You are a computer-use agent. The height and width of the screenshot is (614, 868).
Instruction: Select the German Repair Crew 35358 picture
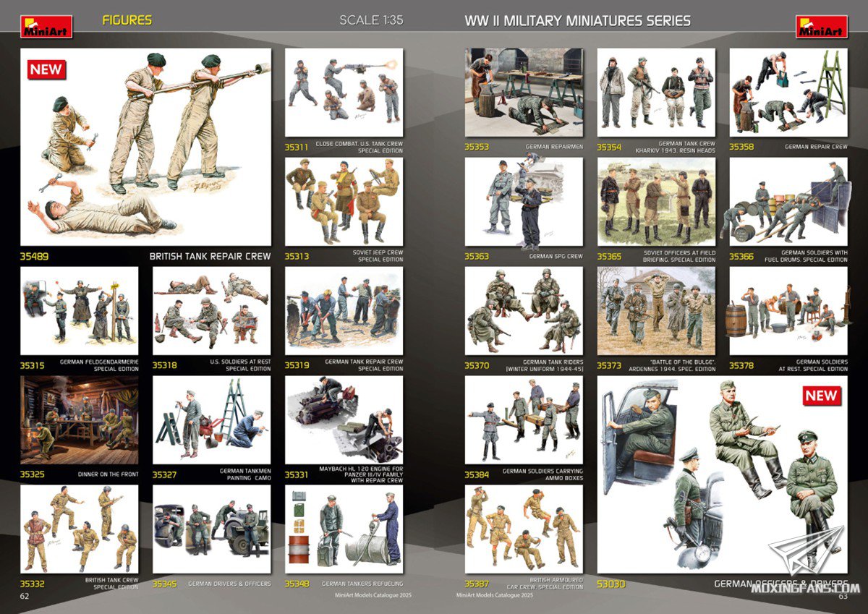coord(788,93)
